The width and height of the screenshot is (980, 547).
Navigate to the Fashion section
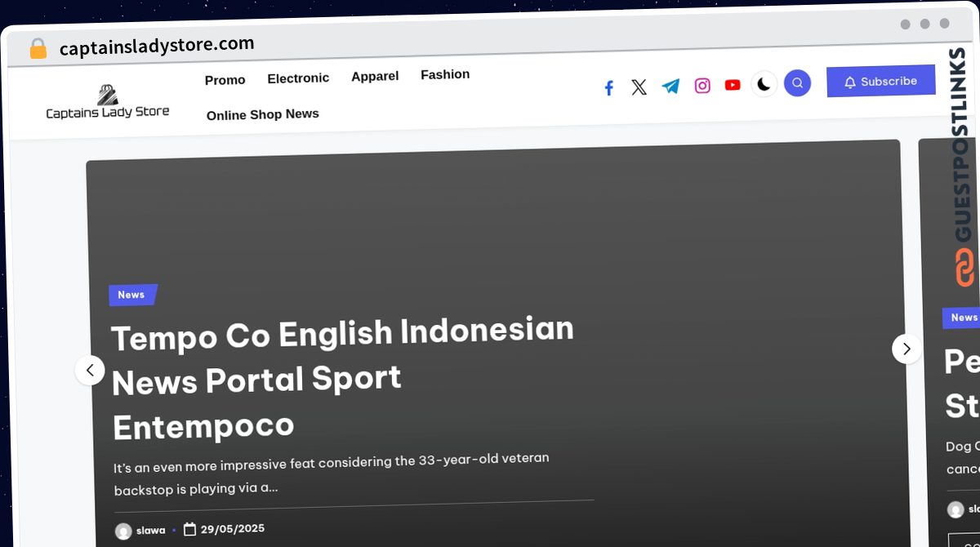(x=445, y=75)
